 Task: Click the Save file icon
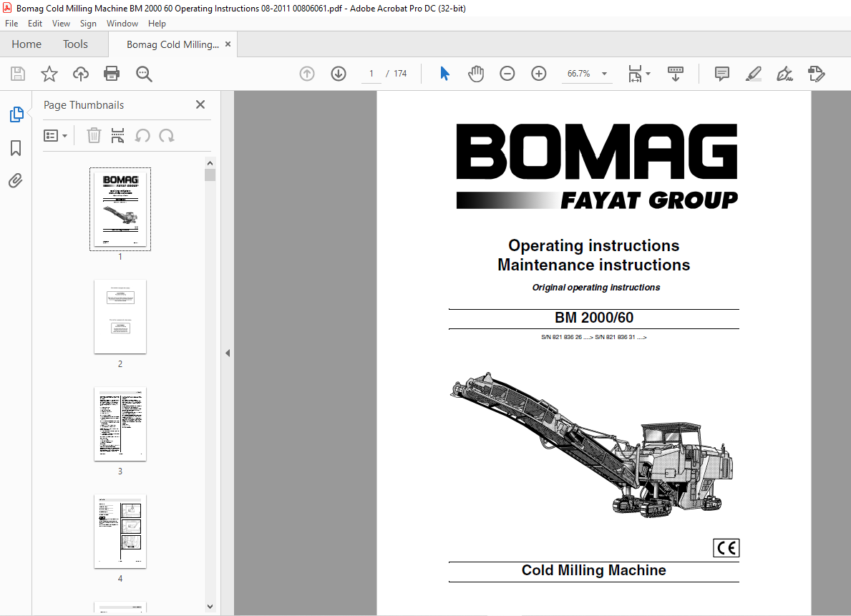[18, 74]
